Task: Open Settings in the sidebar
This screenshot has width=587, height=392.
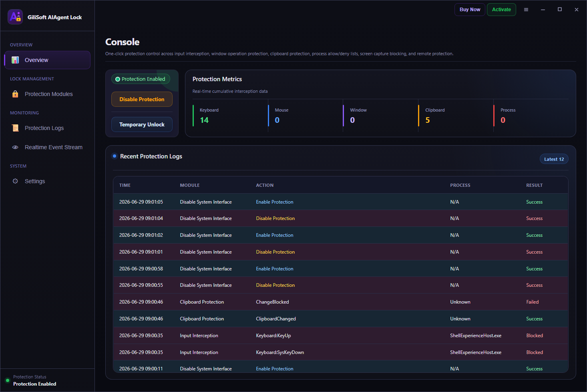Action: click(x=47, y=181)
